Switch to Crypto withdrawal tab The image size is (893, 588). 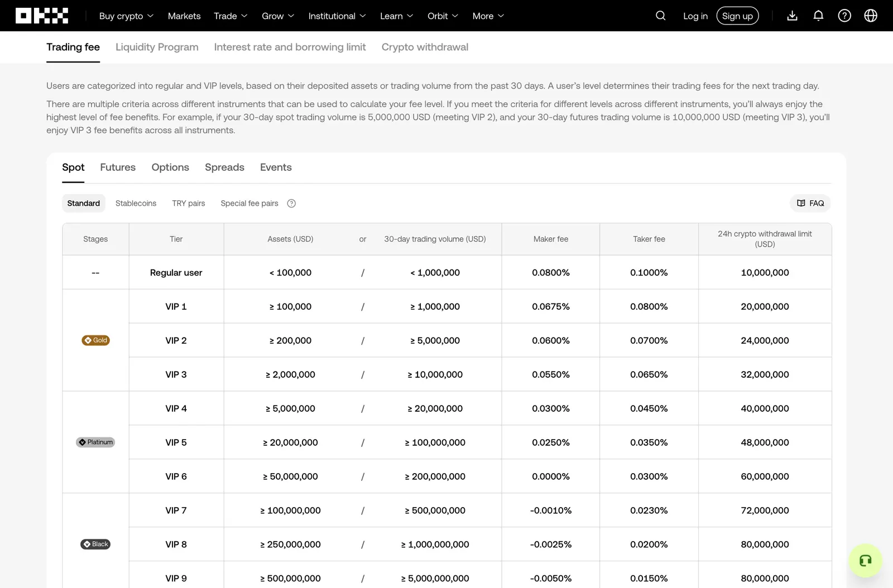[425, 47]
